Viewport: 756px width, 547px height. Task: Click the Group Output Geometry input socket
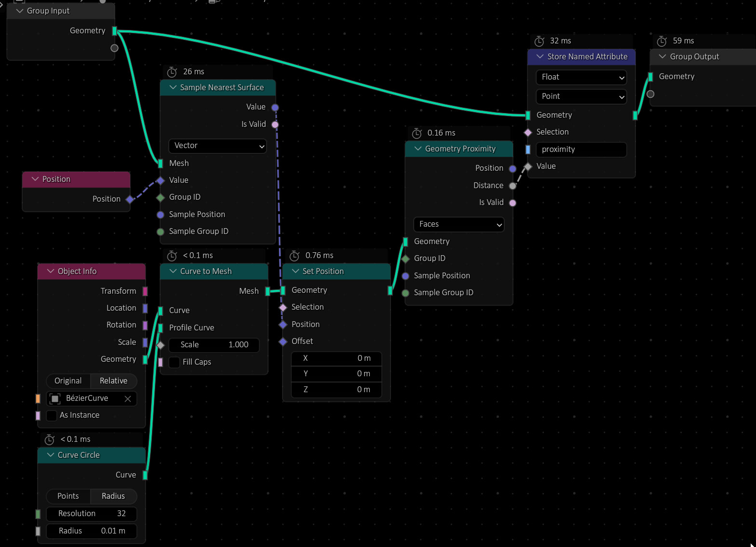(x=650, y=77)
